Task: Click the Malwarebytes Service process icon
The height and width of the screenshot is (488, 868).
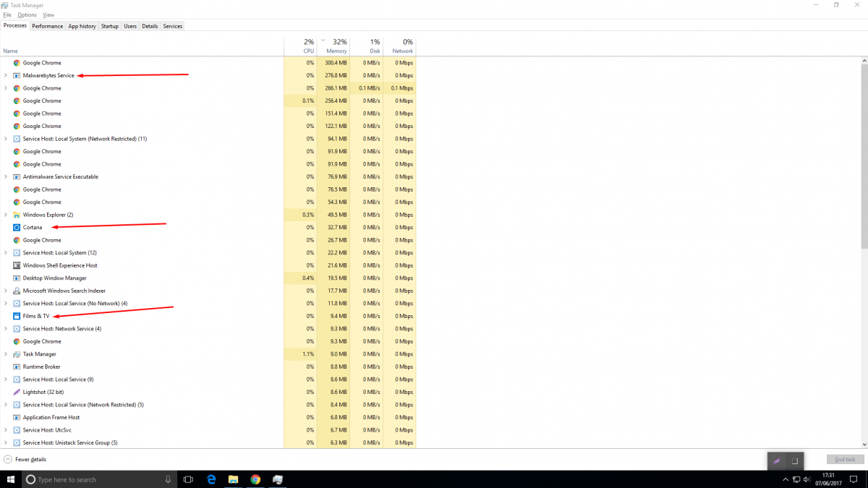Action: coord(17,76)
